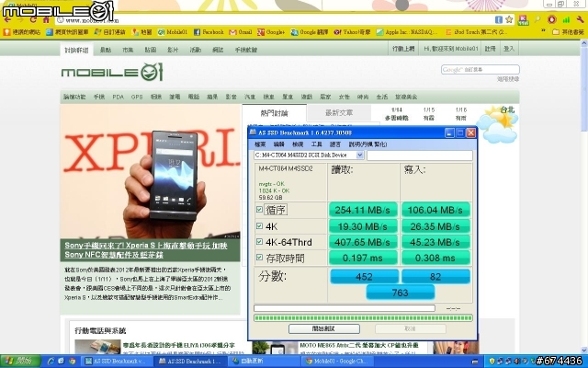Screen dimensions: 588x368
Task: Reload the page with Chrome's reload icon
Action: (34, 19)
